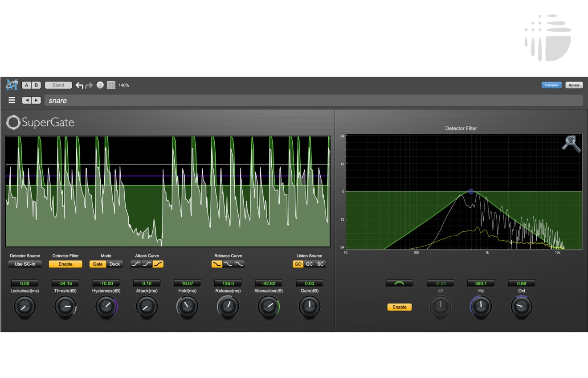
Task: Click the Attack(ms) knob
Action: coord(147,307)
